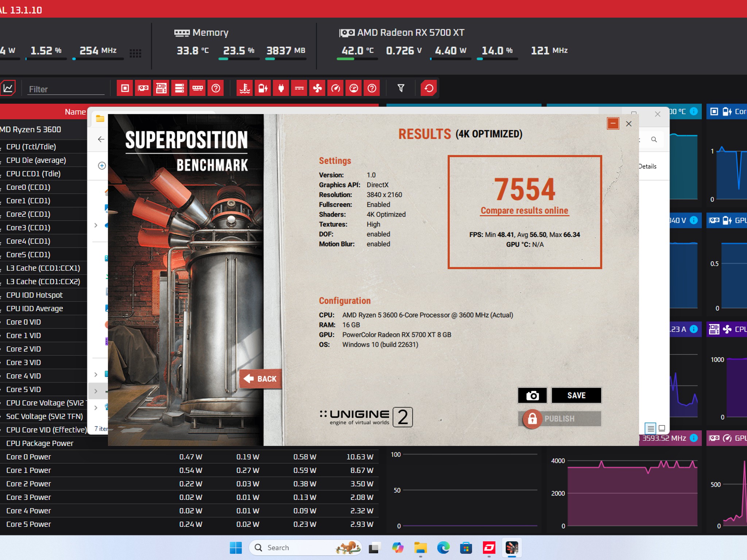Click the info icon on the °C graph header
This screenshot has height=560, width=747.
[x=694, y=111]
